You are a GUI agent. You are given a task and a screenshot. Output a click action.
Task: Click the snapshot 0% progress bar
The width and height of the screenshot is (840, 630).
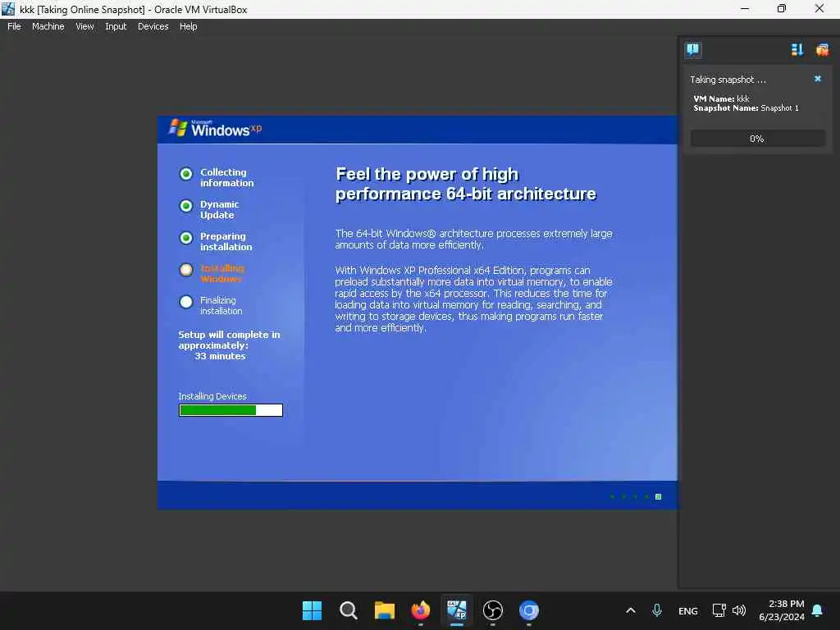(757, 139)
